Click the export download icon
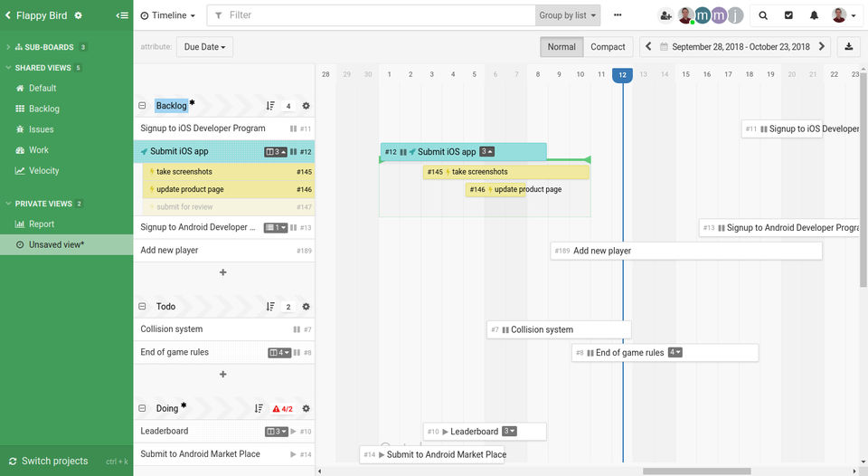This screenshot has width=868, height=476. (849, 47)
